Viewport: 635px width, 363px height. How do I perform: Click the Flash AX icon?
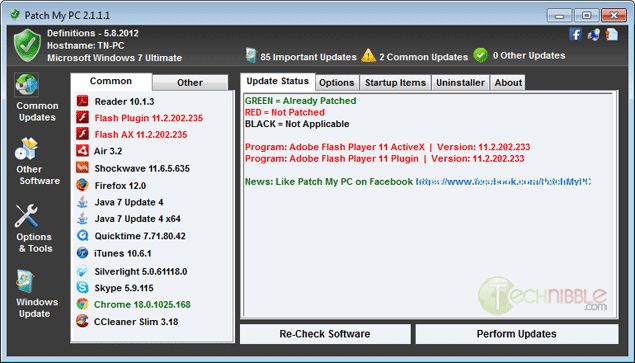(x=82, y=134)
